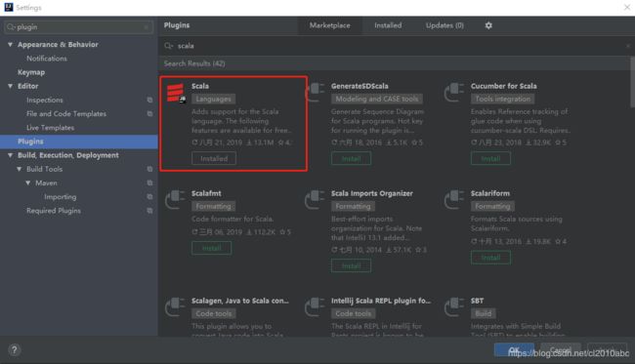Image resolution: width=635 pixels, height=364 pixels.
Task: Collapse the Build Tools node
Action: [19, 169]
